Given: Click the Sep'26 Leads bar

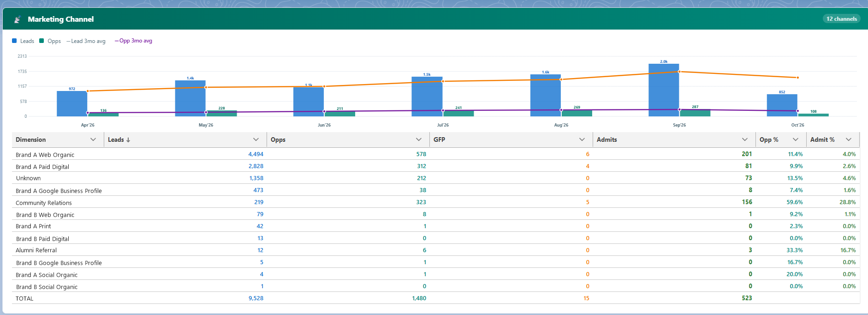Looking at the screenshot, I should pos(664,90).
